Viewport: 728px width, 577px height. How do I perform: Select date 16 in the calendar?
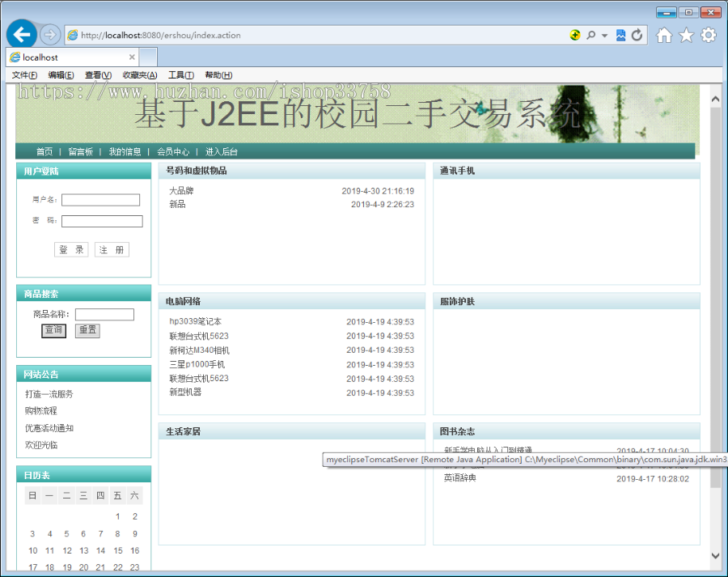click(x=133, y=550)
